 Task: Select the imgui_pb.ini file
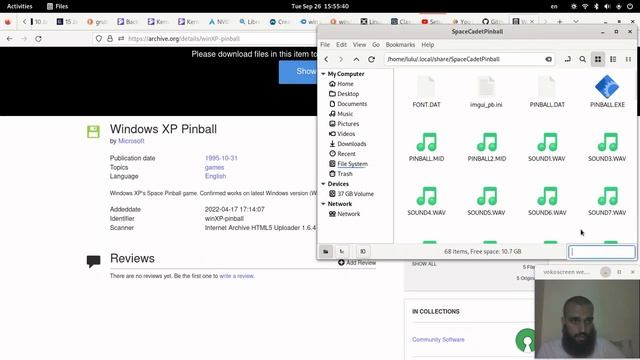(486, 91)
